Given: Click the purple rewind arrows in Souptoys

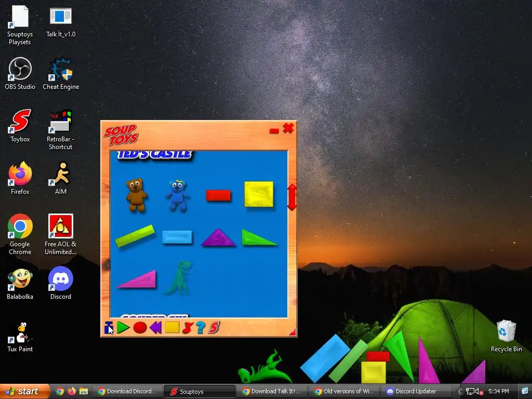Looking at the screenshot, I should click(x=155, y=328).
